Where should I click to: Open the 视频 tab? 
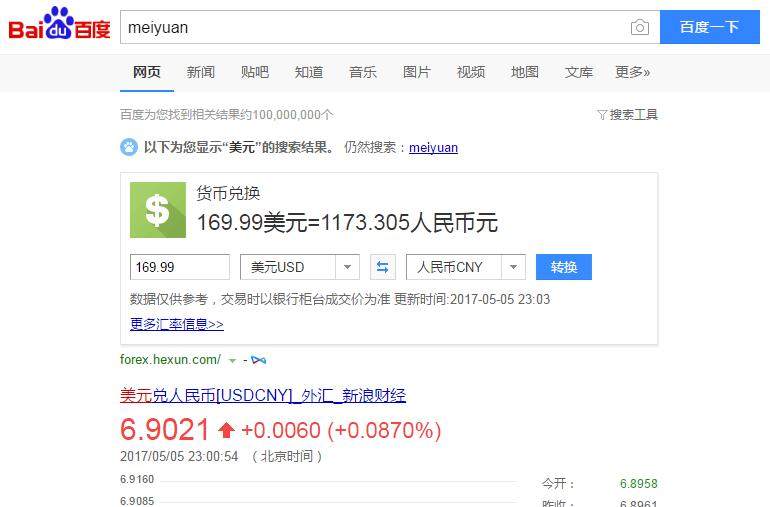tap(471, 72)
